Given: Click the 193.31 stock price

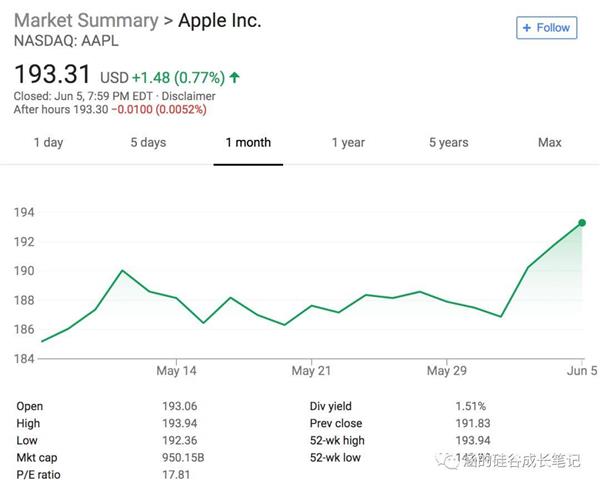Looking at the screenshot, I should (x=52, y=75).
